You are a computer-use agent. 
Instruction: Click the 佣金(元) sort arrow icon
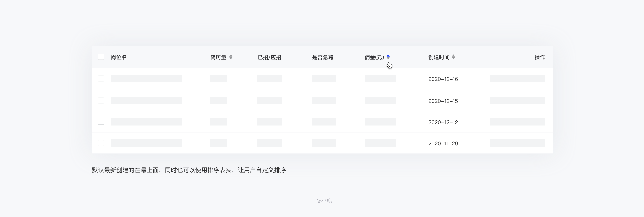(x=388, y=57)
